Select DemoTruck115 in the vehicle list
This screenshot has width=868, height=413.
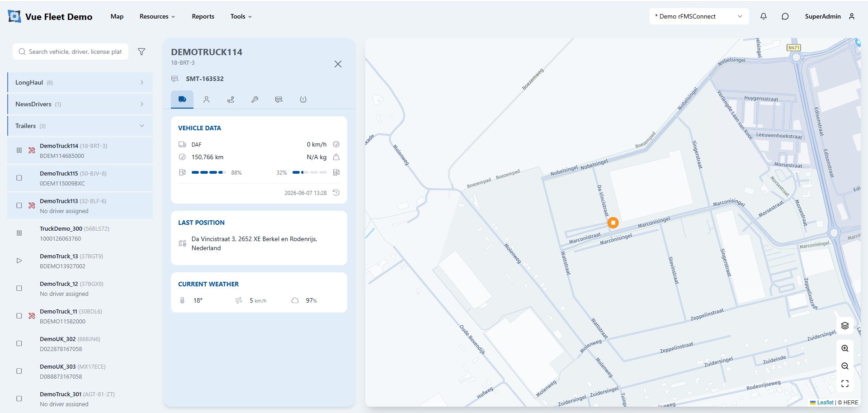[x=80, y=178]
